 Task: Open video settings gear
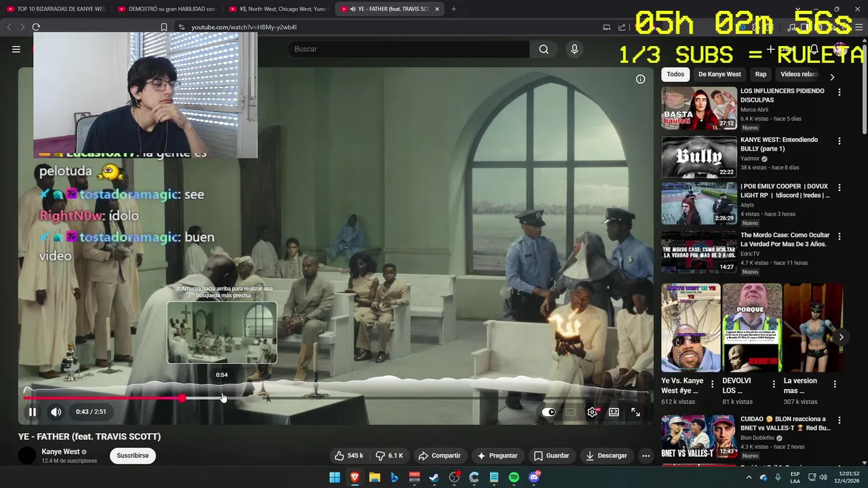tap(592, 412)
